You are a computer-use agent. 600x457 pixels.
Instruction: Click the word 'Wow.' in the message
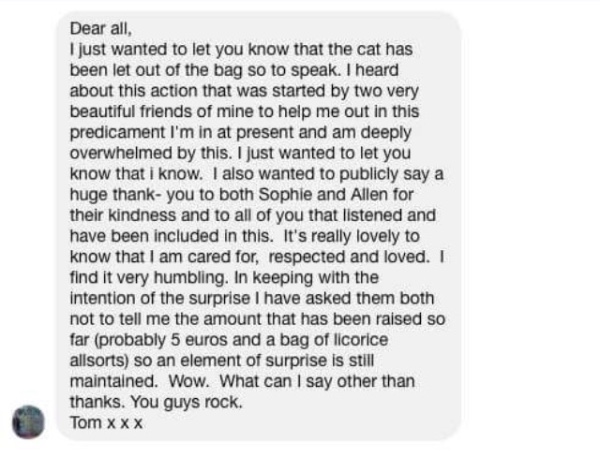pyautogui.click(x=189, y=381)
